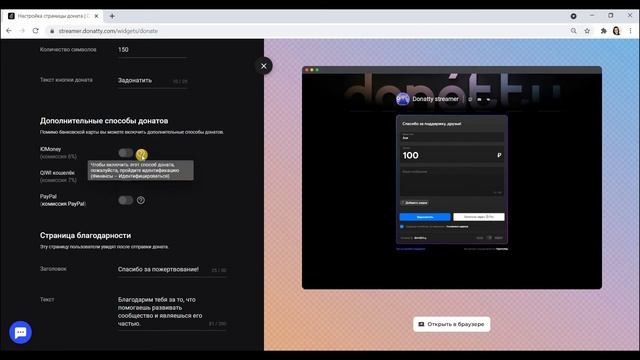Click the name field in the preview form
The image size is (640, 360).
pyautogui.click(x=452, y=136)
